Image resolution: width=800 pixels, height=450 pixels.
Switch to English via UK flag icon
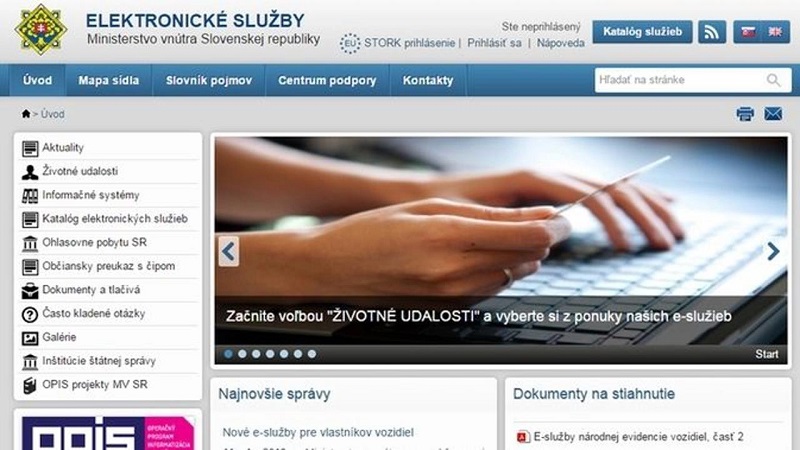pos(775,32)
